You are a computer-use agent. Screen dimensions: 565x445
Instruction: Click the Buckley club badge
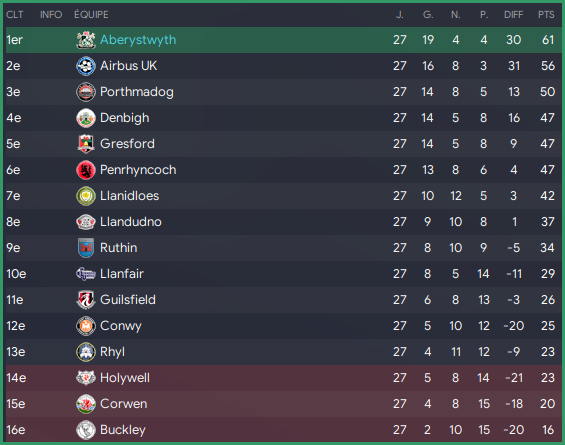click(x=86, y=430)
